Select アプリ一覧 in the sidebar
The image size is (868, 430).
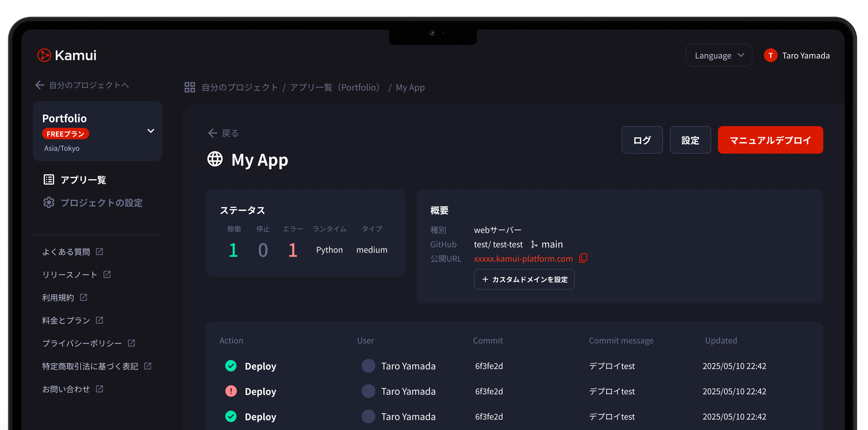click(x=83, y=179)
